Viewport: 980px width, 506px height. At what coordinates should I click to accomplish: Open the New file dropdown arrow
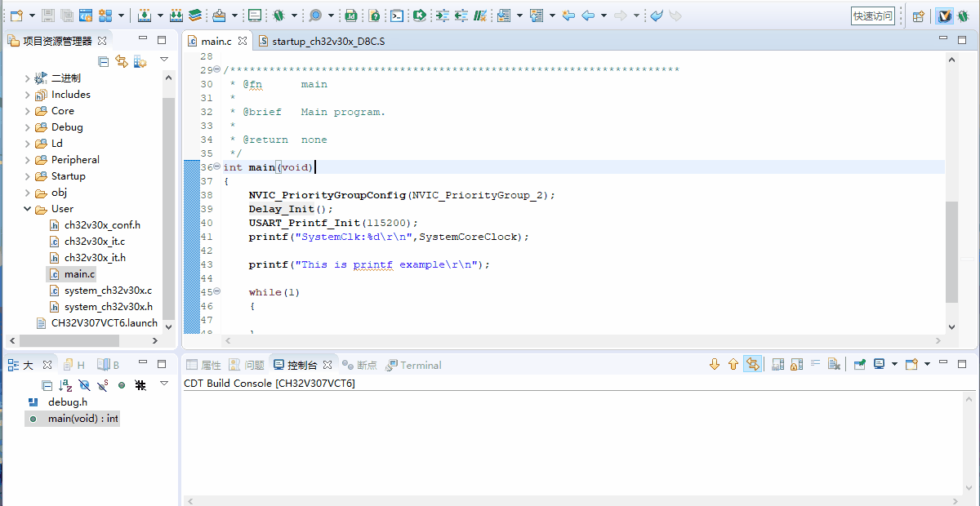click(x=31, y=16)
